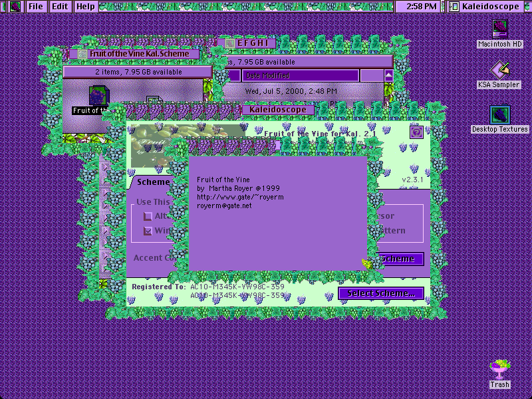This screenshot has height=399, width=532.
Task: Open the Help menu
Action: 86,7
